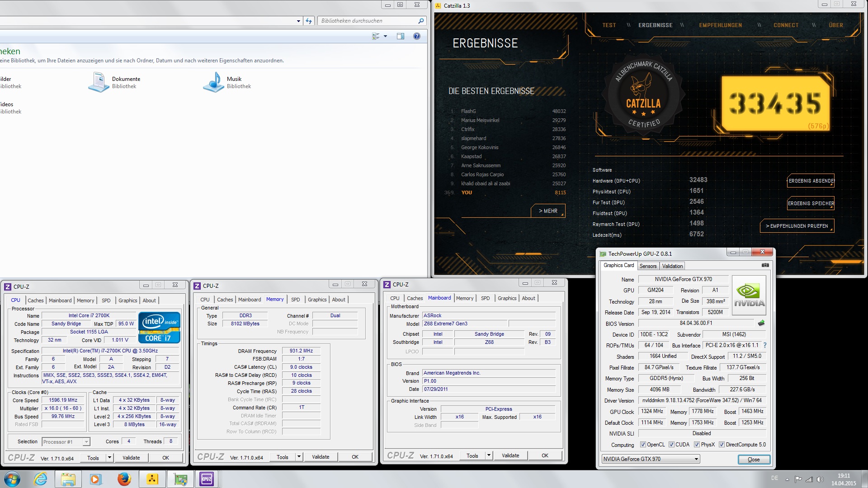Click the volume speaker tray icon
This screenshot has width=868, height=488.
point(820,479)
